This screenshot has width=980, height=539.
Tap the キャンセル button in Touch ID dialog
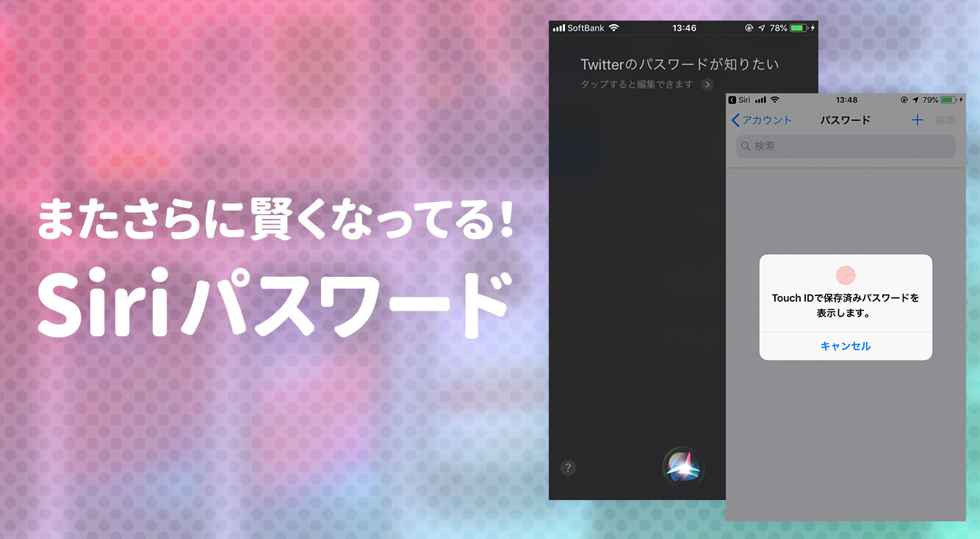(x=846, y=346)
